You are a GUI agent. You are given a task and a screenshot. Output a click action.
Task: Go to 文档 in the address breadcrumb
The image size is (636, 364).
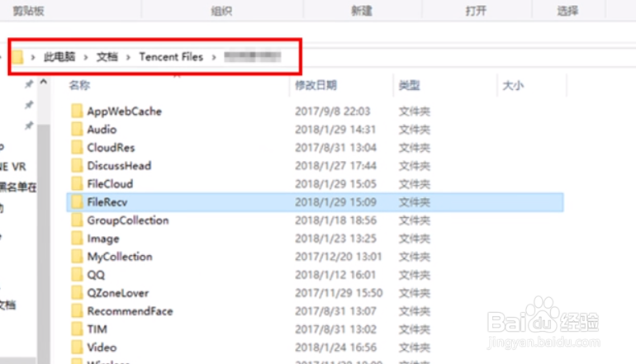point(107,57)
